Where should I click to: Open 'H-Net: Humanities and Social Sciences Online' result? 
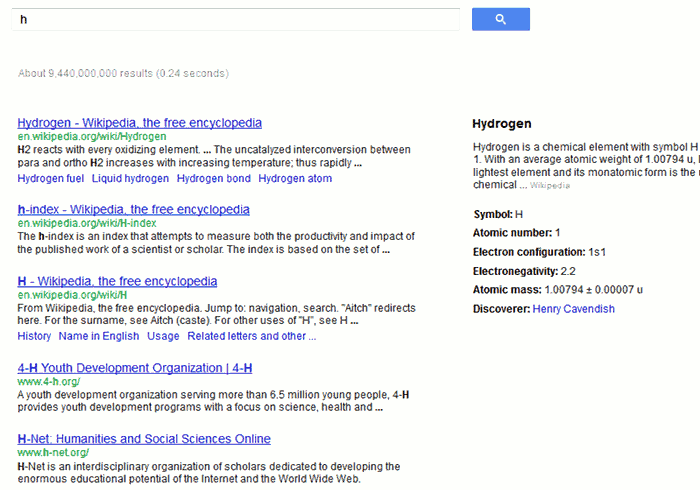tap(144, 439)
